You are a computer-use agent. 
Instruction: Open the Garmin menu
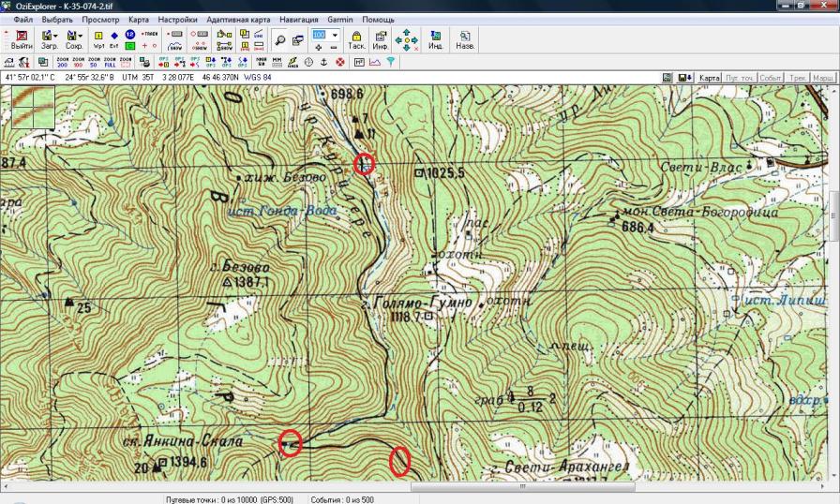tap(339, 19)
